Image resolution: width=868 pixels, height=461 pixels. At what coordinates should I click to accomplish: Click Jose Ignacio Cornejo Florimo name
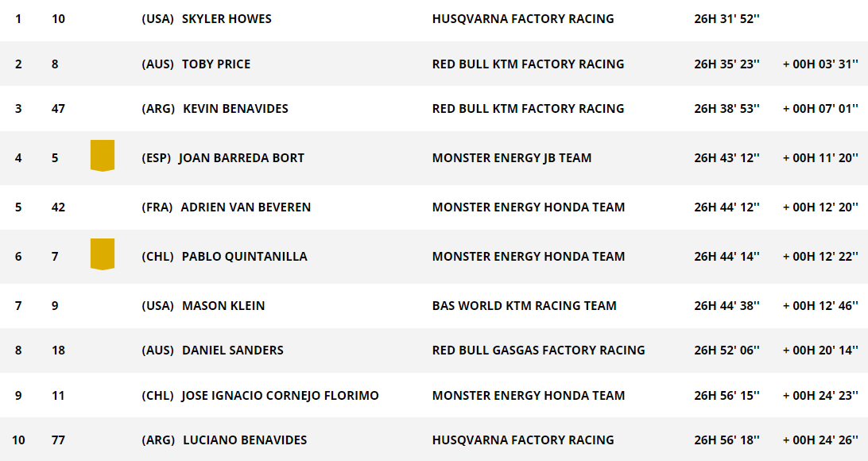[280, 396]
